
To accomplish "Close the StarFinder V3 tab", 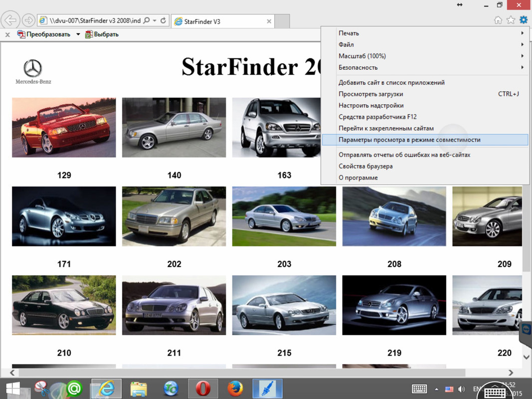I will point(269,21).
